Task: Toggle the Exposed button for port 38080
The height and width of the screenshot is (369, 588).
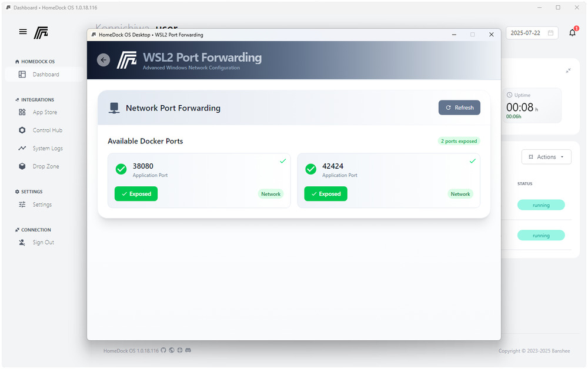Action: pos(136,194)
